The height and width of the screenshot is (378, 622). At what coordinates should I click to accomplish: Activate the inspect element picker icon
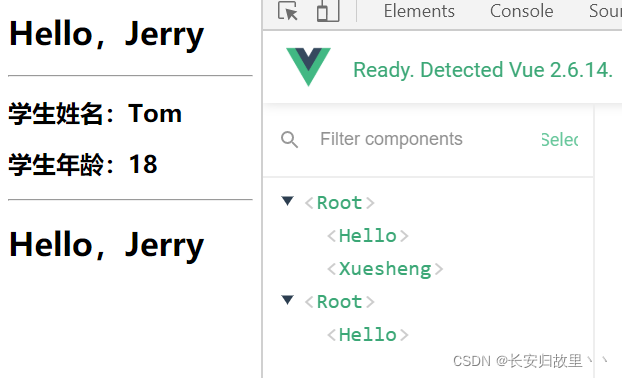pos(288,11)
